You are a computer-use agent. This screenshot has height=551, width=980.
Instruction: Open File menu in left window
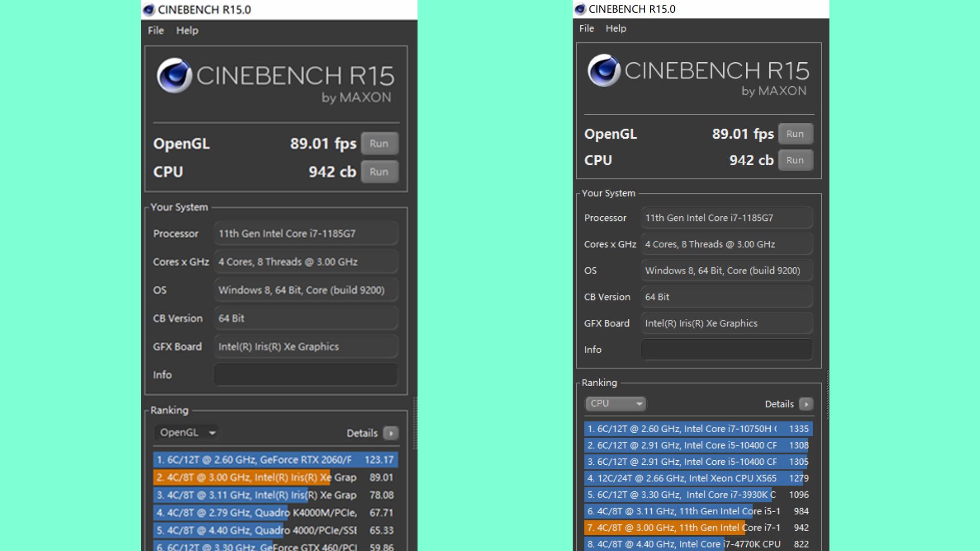[156, 31]
